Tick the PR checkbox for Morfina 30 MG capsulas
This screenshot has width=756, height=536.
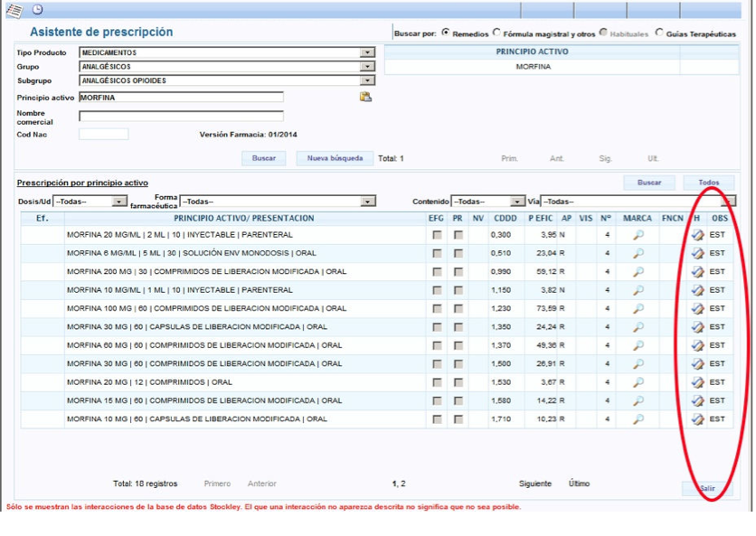tap(458, 327)
